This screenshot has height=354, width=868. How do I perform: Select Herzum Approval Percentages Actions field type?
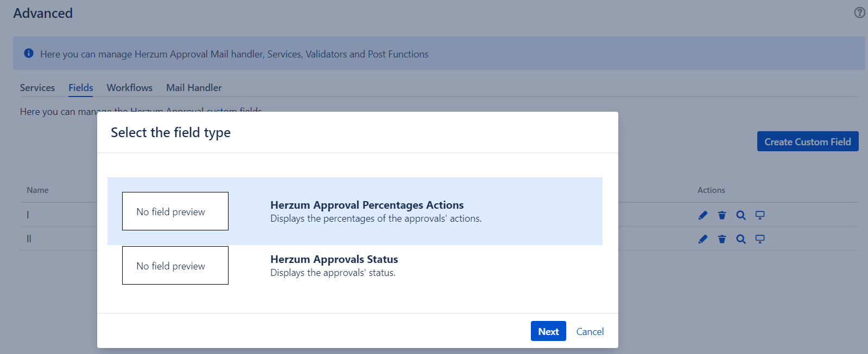[x=367, y=205]
